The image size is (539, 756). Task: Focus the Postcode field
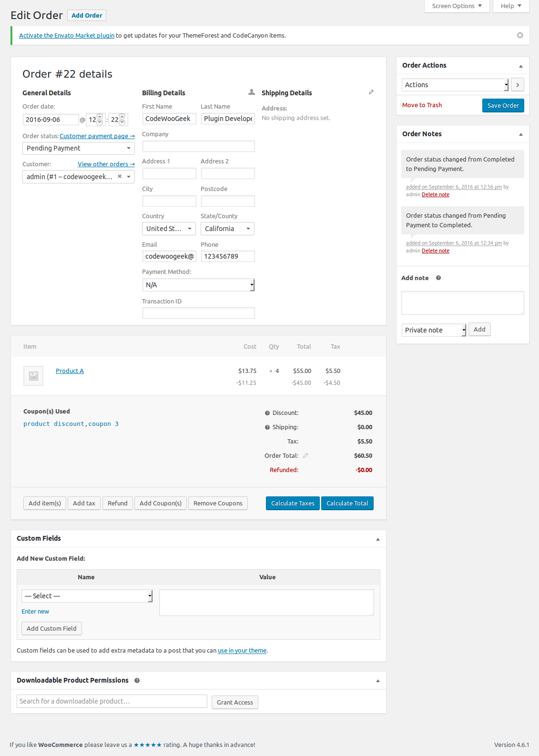(x=228, y=201)
